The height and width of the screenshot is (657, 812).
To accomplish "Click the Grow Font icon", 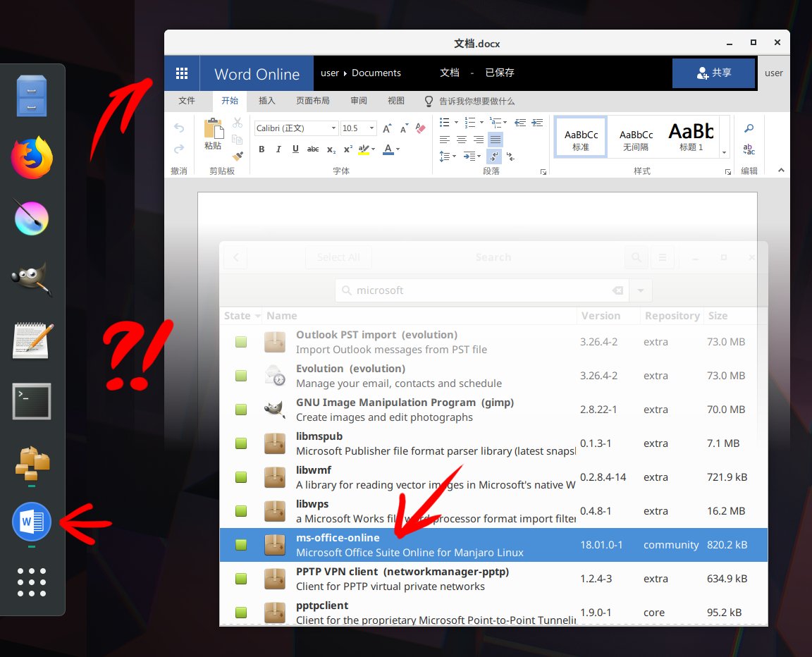I will tap(387, 128).
